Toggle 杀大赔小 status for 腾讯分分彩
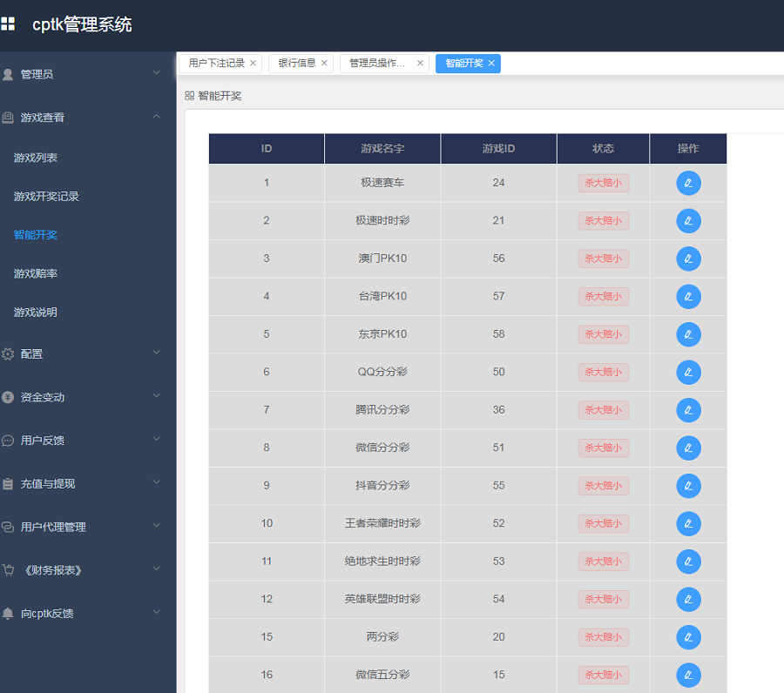The image size is (784, 693). 603,410
